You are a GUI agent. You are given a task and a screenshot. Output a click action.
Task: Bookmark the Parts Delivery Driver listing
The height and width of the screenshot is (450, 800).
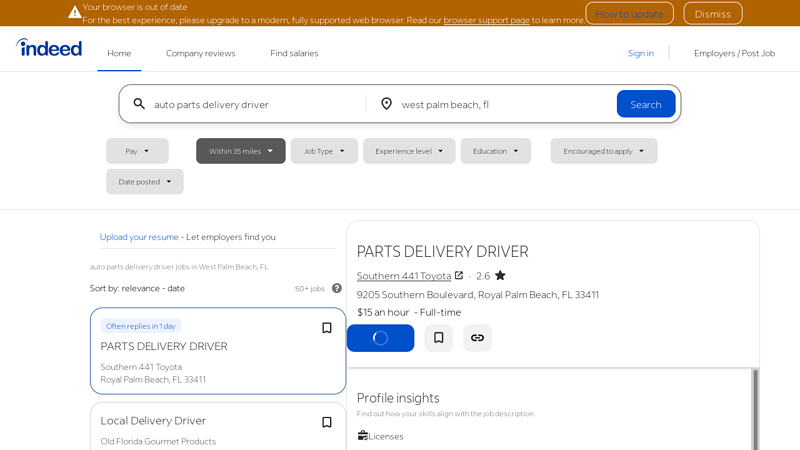click(x=326, y=328)
